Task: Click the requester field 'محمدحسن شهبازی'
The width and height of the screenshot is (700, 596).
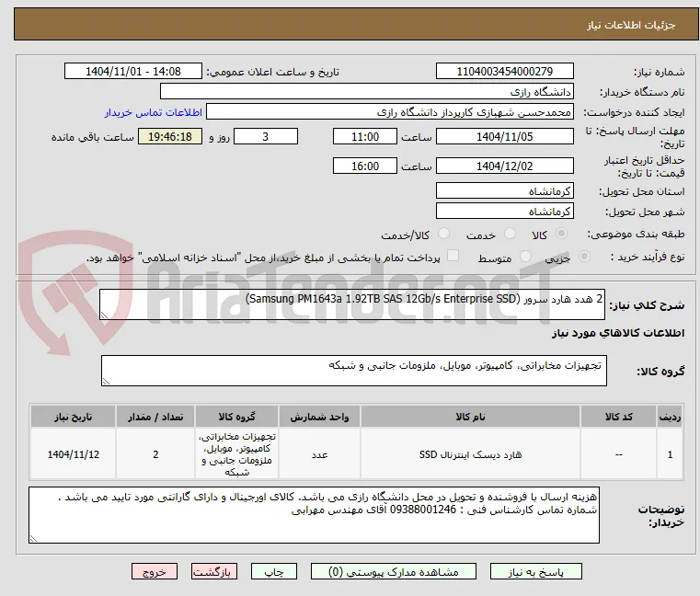Action: coord(389,112)
